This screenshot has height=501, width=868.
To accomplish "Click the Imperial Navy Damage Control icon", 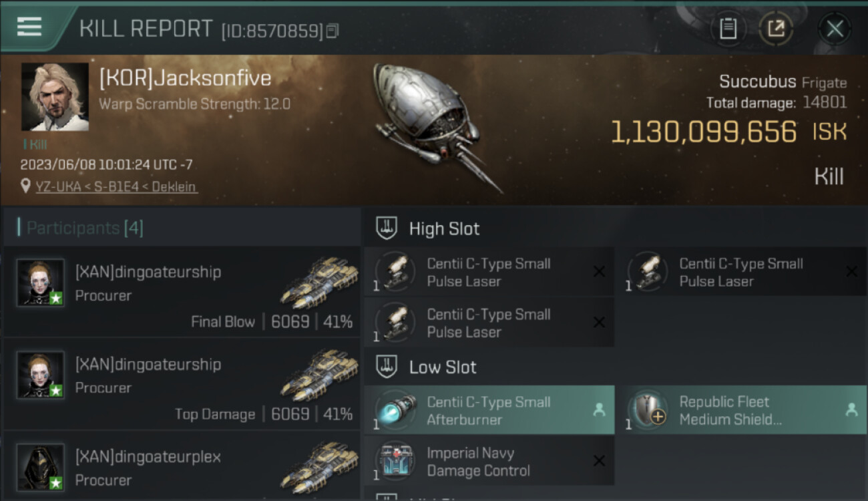I will click(395, 462).
